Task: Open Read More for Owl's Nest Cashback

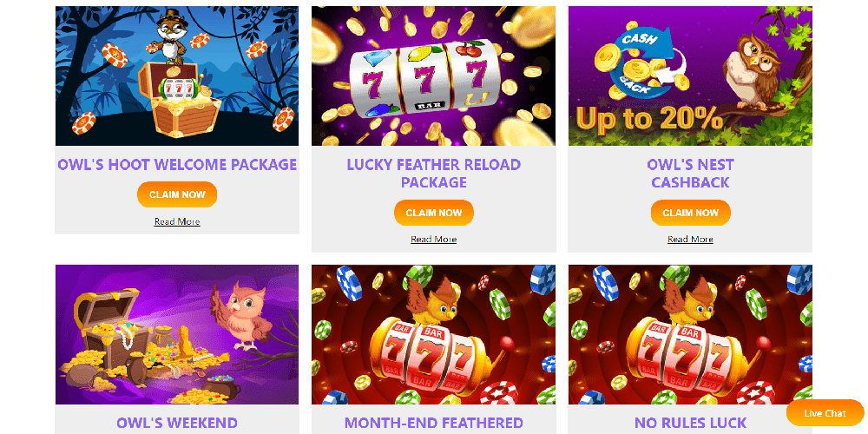Action: (690, 240)
